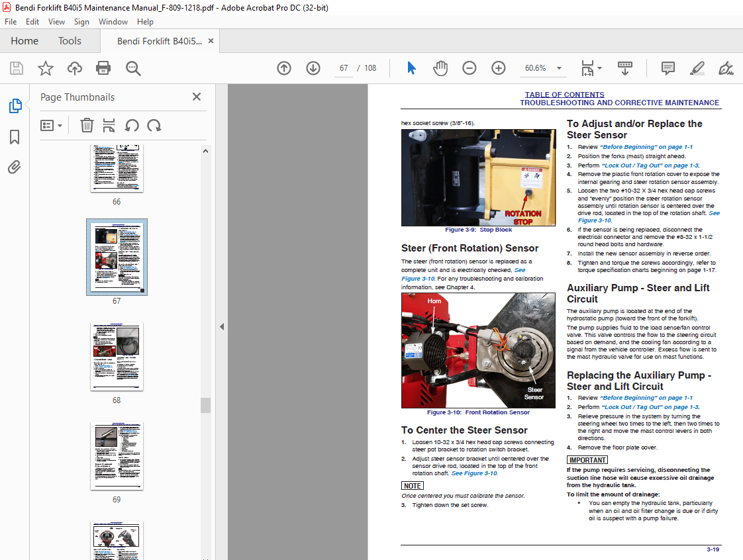Select the Bendi Forklift B40i5 document tab
Screen dimensions: 743x560
point(159,41)
